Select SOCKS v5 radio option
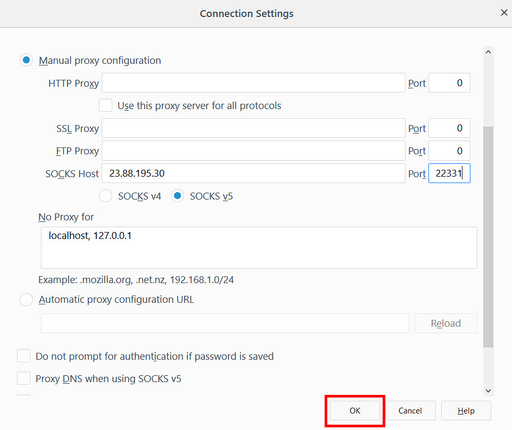This screenshot has height=430, width=512. (177, 196)
